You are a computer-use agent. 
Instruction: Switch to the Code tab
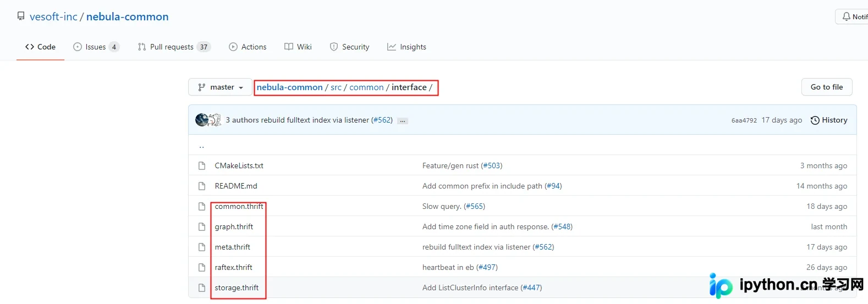coord(40,47)
